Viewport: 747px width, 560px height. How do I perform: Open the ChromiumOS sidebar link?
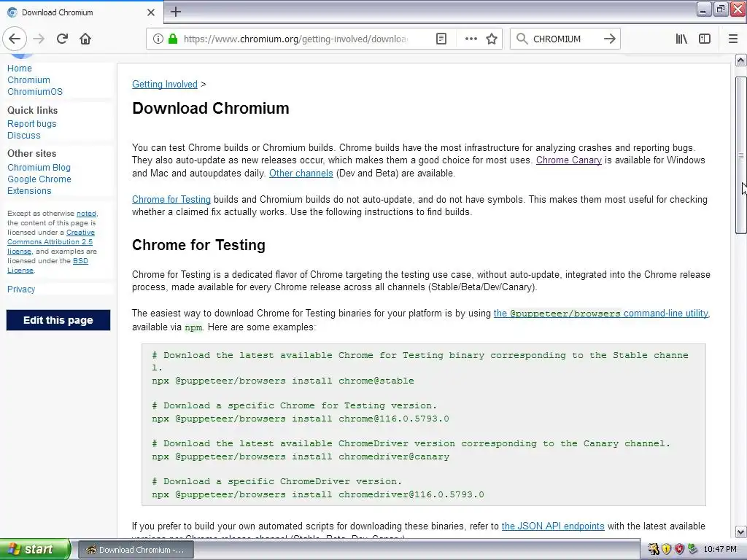click(x=35, y=91)
